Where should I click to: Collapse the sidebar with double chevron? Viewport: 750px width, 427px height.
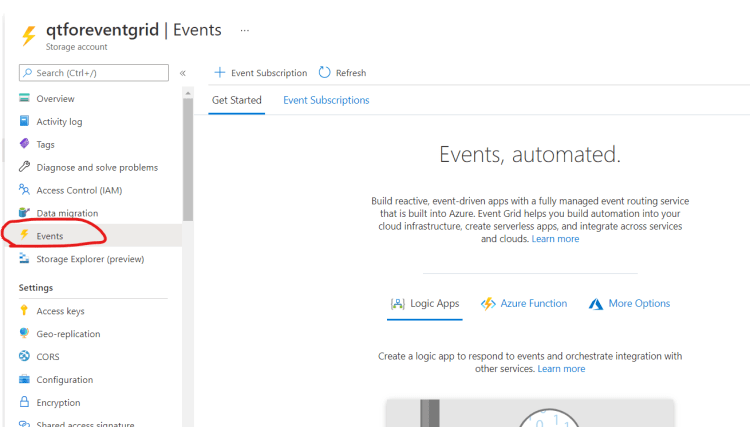click(183, 73)
